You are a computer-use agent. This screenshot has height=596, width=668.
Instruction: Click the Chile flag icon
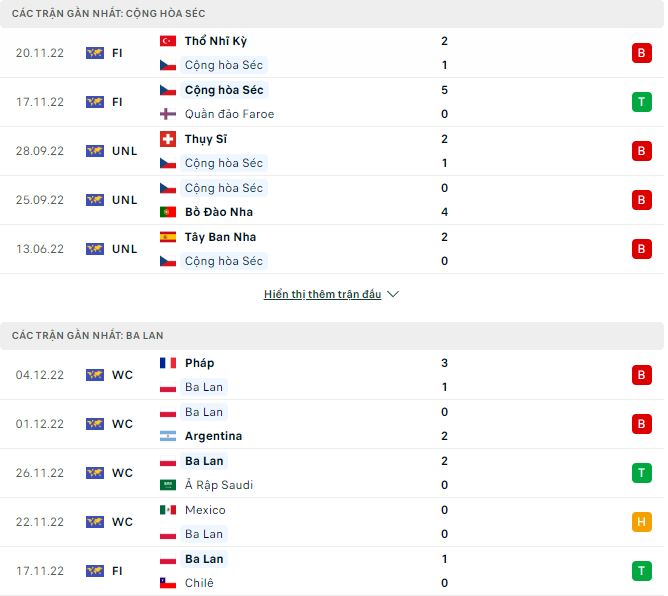click(168, 583)
